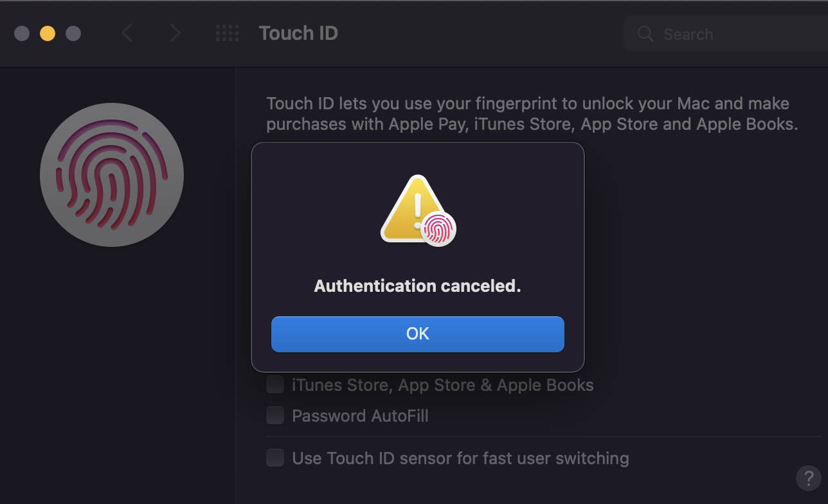828x504 pixels.
Task: Click the yellow minimize window button
Action: tap(47, 33)
